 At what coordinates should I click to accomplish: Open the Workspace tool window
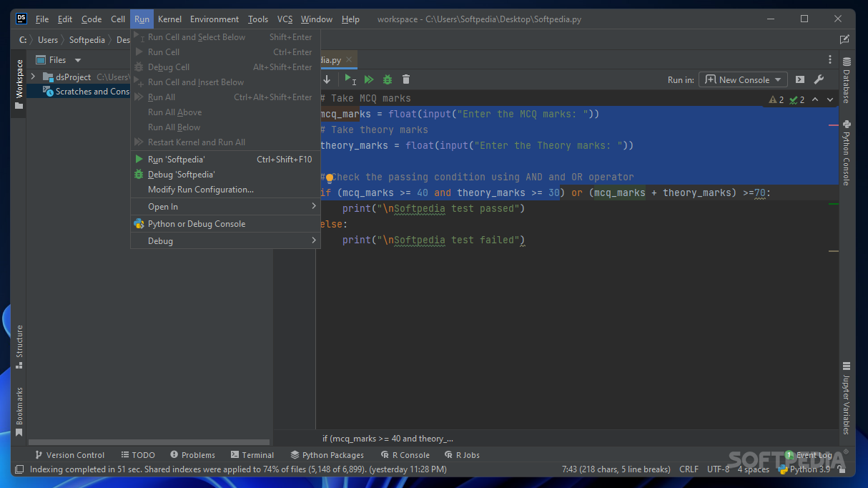pyautogui.click(x=19, y=84)
